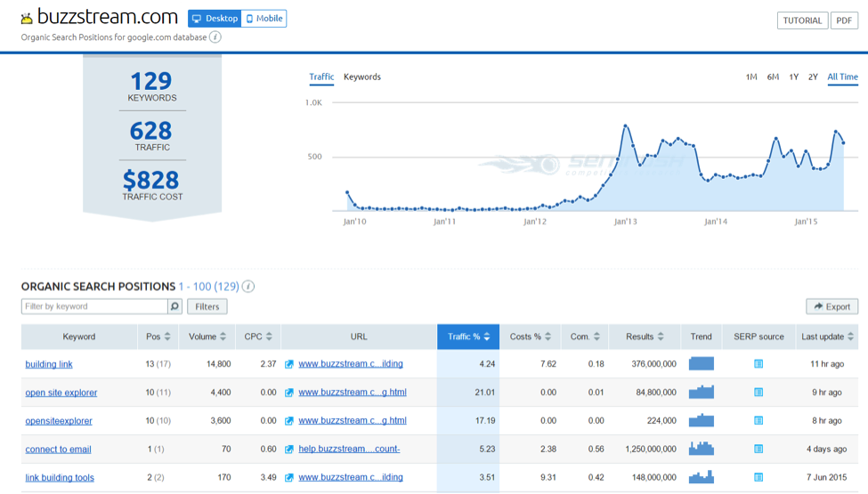This screenshot has width=868, height=494.
Task: Export the organic positions table
Action: click(832, 306)
